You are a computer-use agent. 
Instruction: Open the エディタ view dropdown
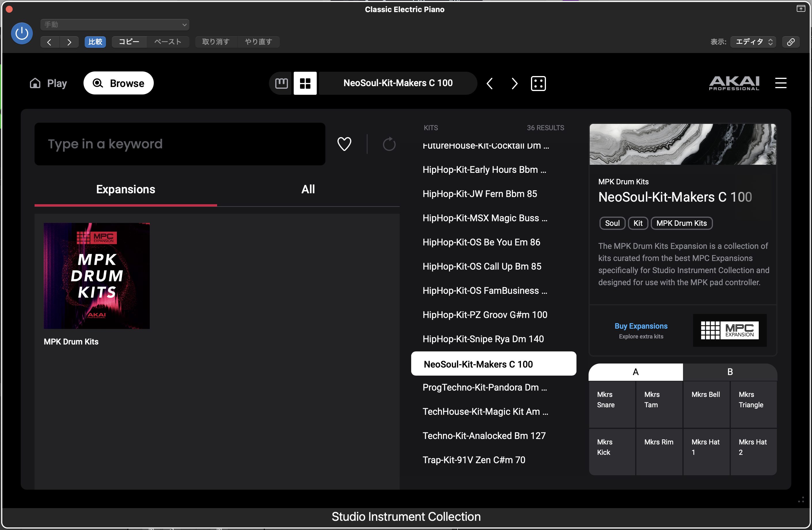tap(753, 42)
